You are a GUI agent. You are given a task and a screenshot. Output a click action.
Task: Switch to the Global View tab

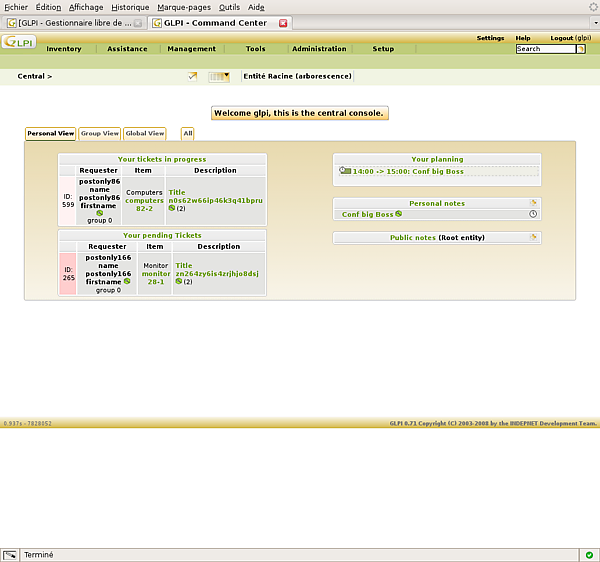point(145,133)
